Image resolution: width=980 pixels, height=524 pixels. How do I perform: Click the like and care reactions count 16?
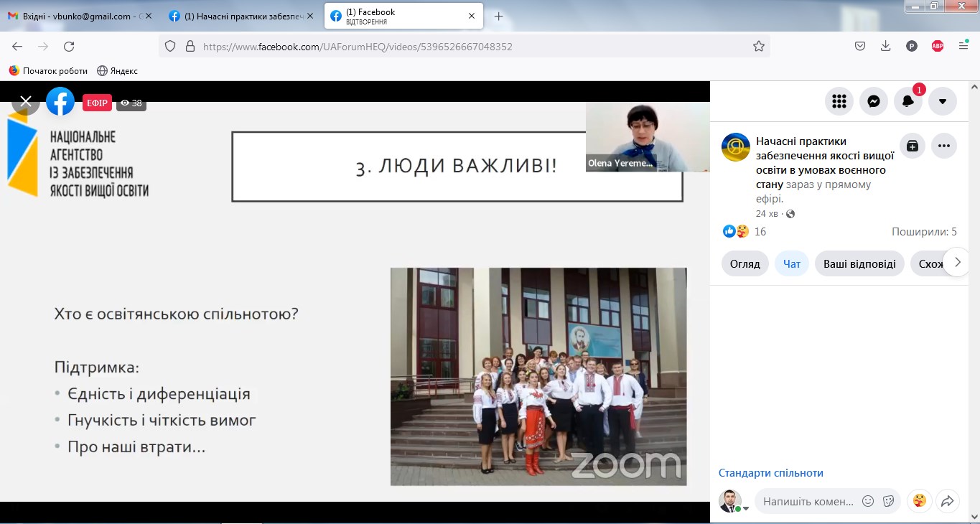[x=745, y=231]
